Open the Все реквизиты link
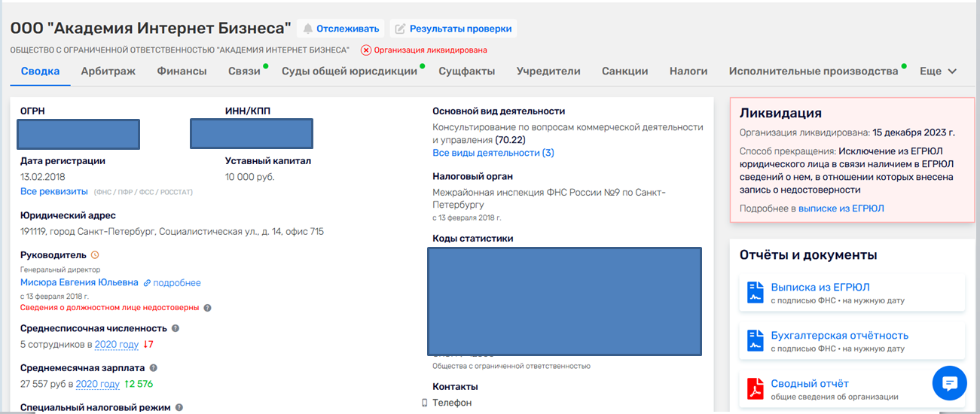 [54, 192]
